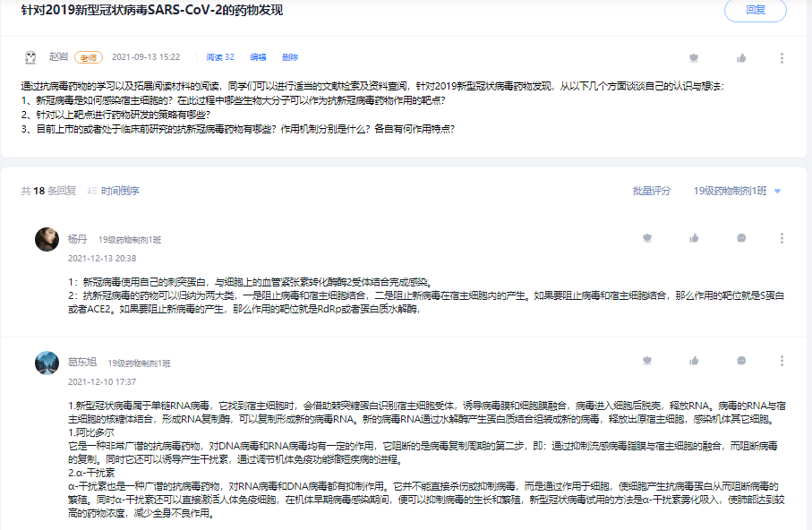Screen dimensions: 812x530
Task: Like the main post by 赵岩
Action: 741,58
